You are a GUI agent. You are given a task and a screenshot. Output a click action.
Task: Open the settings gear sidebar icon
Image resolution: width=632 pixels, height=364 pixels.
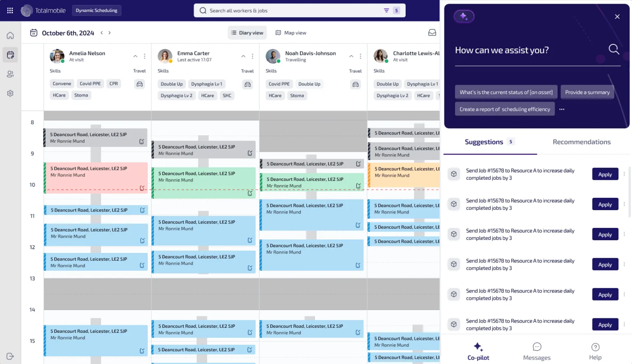pyautogui.click(x=10, y=93)
